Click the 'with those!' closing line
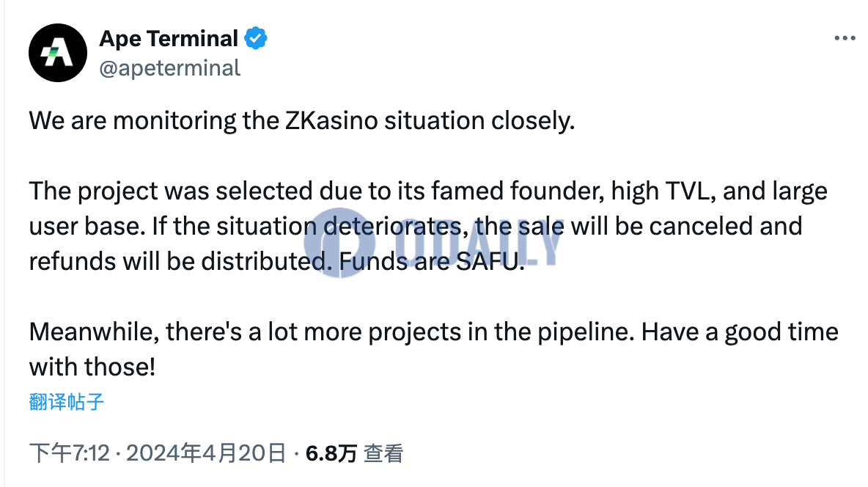 pyautogui.click(x=92, y=367)
